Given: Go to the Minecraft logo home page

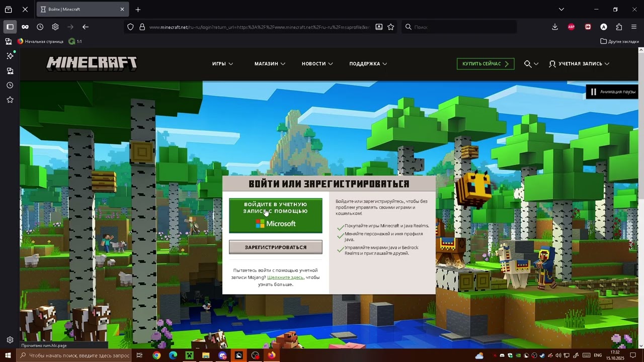Looking at the screenshot, I should 92,63.
